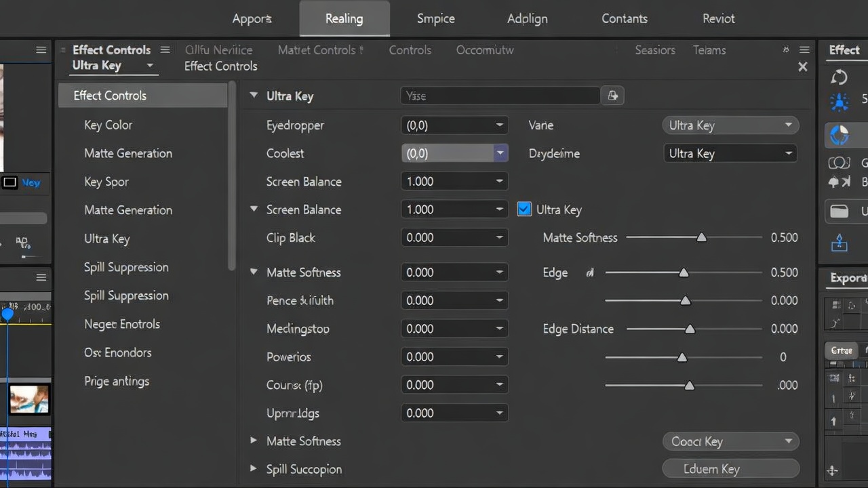
Task: Click the blue sunburst icon in Effect panel
Action: click(839, 102)
